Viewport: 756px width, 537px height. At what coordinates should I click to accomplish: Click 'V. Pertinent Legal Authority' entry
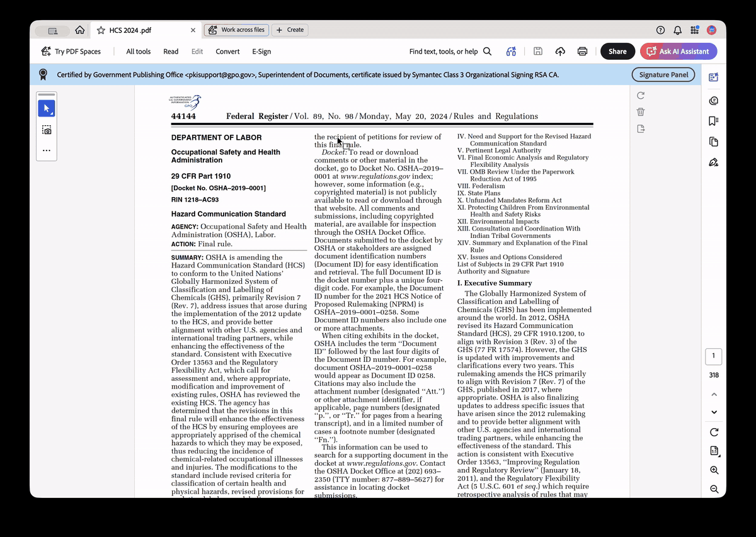[499, 150]
